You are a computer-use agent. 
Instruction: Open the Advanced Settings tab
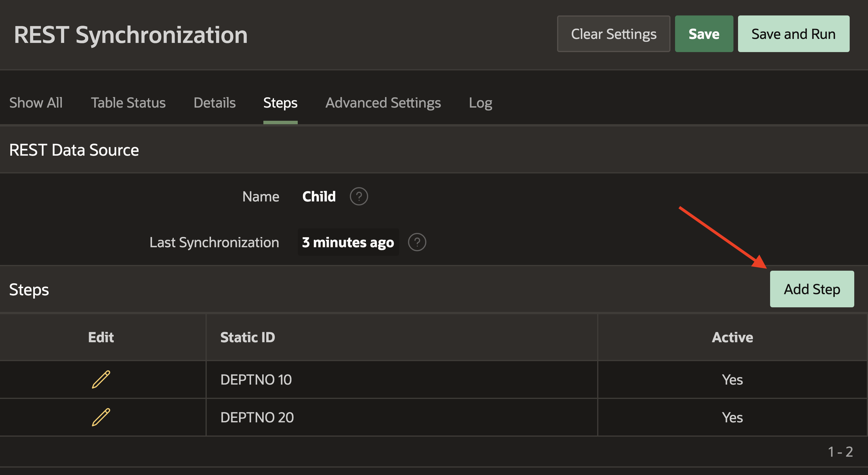(383, 103)
